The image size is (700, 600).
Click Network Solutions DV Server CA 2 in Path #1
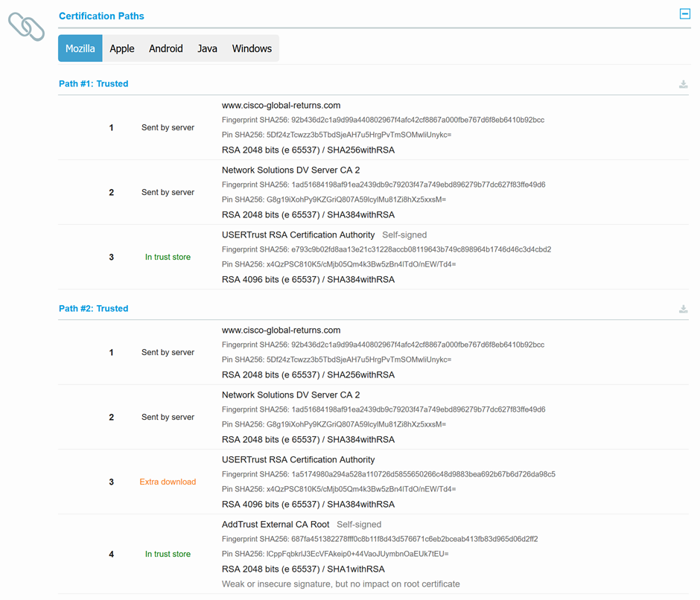tap(290, 170)
